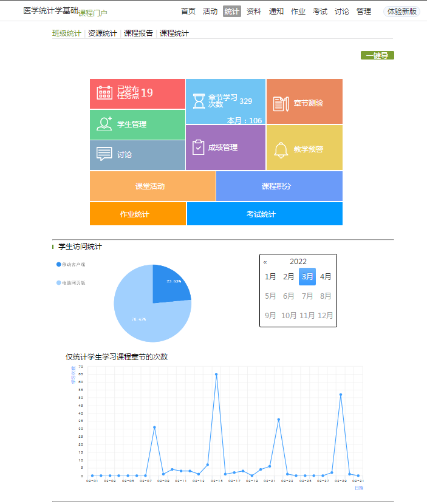This screenshot has height=504, width=427.
Task: Click the number 19 on red tile
Action: click(146, 93)
